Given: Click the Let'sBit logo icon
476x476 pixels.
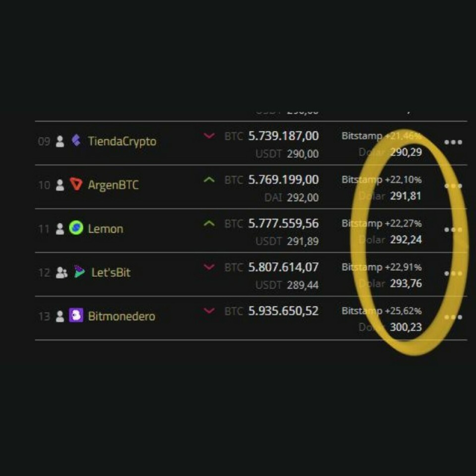Looking at the screenshot, I should coord(79,272).
